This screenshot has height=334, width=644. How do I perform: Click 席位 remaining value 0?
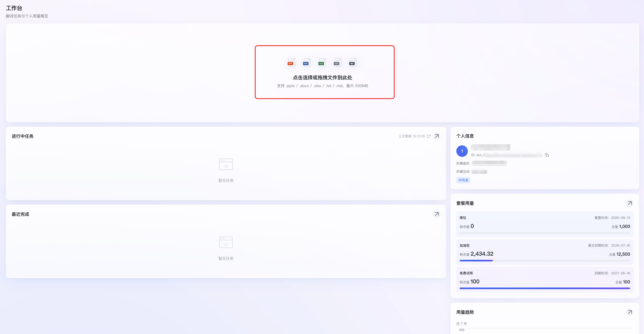pos(472,226)
